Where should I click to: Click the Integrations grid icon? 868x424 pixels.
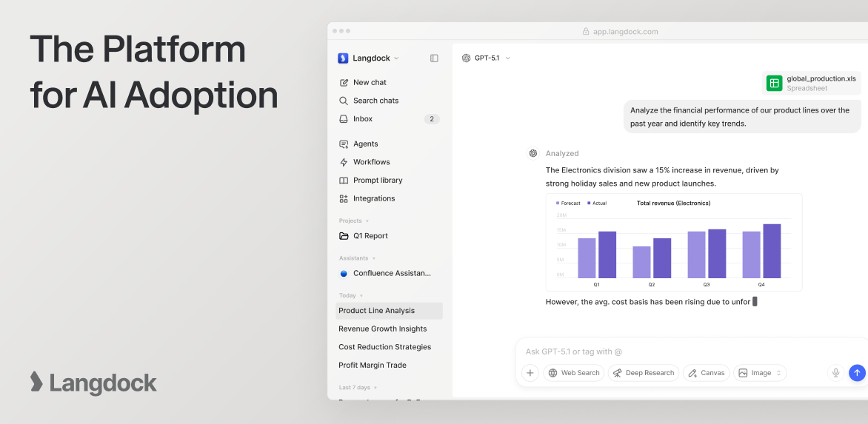coord(344,198)
